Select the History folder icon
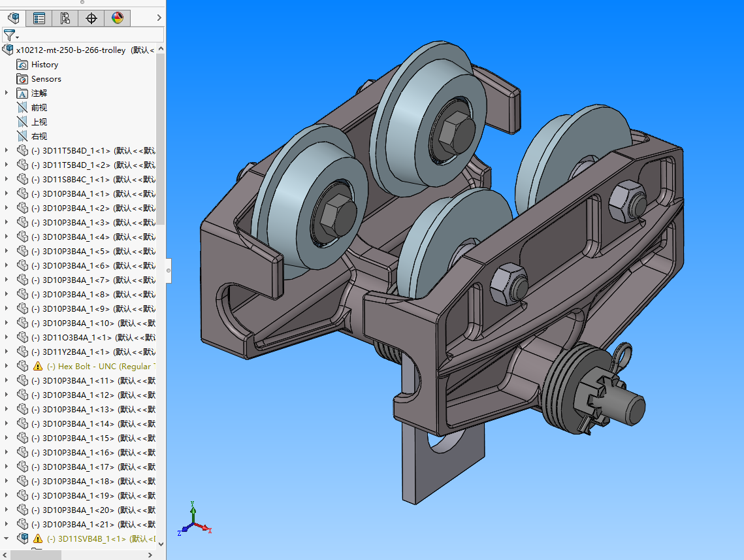The width and height of the screenshot is (744, 560). pos(22,65)
